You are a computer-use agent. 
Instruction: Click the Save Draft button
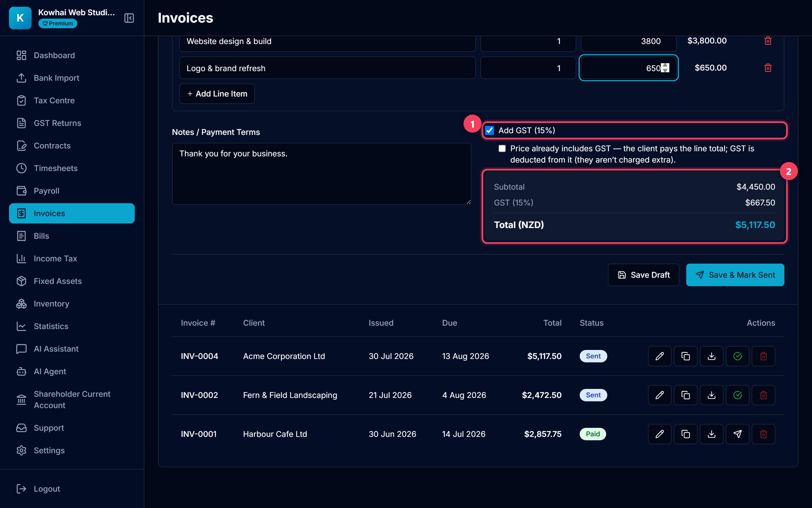643,275
